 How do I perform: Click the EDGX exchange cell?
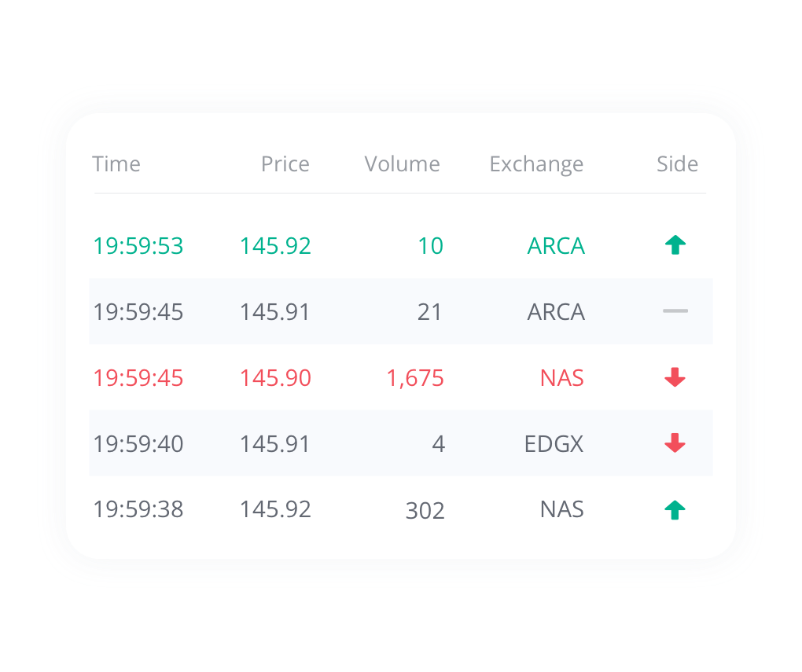click(554, 444)
